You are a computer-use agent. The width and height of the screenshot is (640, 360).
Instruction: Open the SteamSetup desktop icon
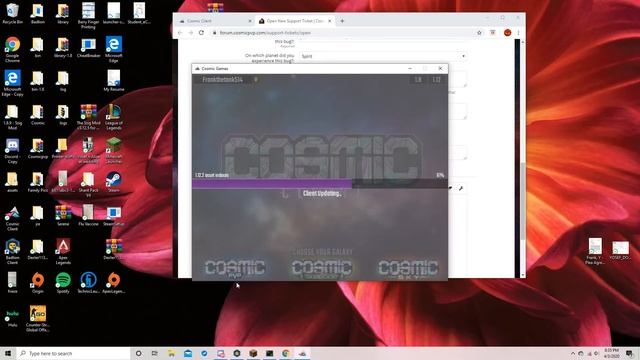pos(113,216)
